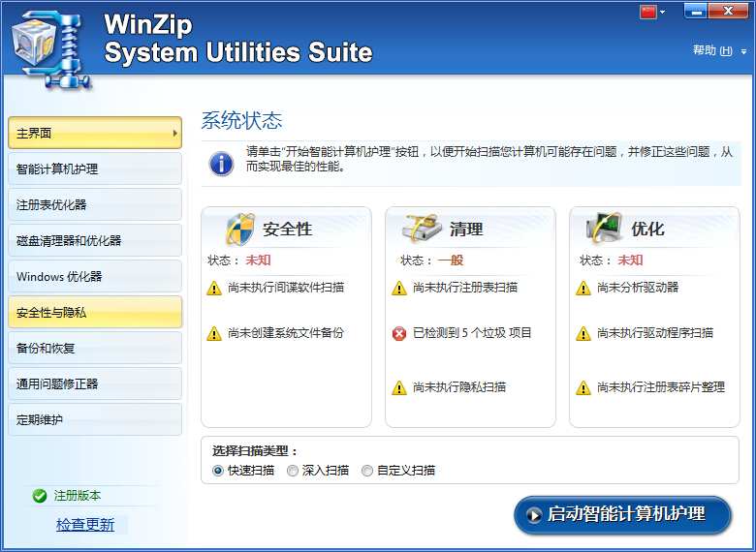This screenshot has width=756, height=552.
Task: Select the 快速扫描 radio button
Action: (218, 471)
